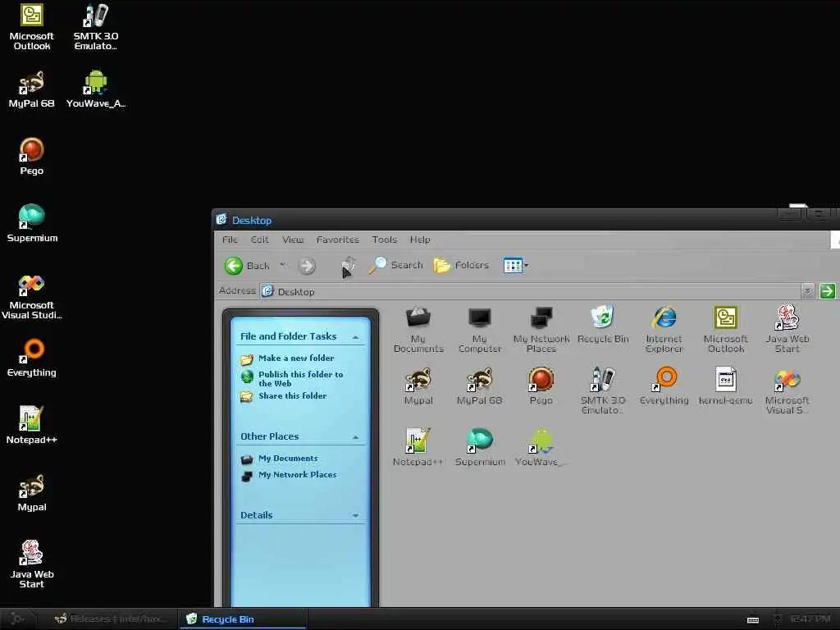Select Notepad++ in Desktop window
Screen dimensions: 840x630
click(418, 447)
